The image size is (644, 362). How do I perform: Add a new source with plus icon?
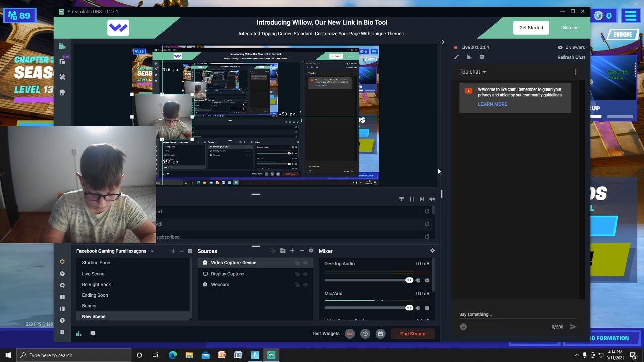pyautogui.click(x=292, y=251)
